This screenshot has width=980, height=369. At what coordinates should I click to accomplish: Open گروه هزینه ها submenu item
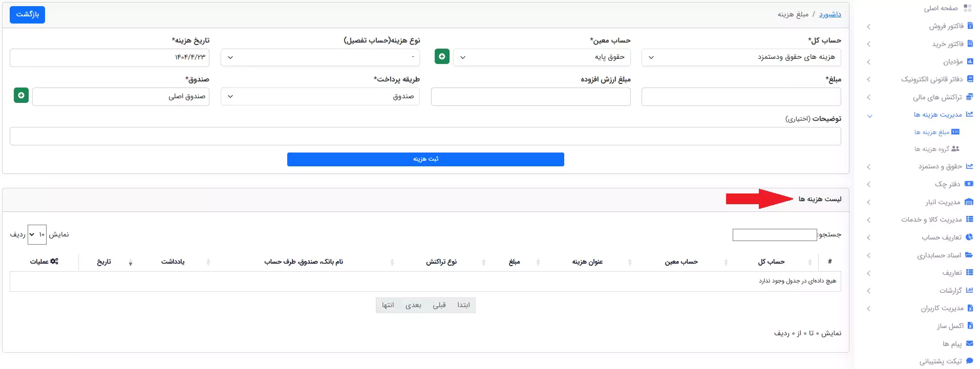click(932, 149)
